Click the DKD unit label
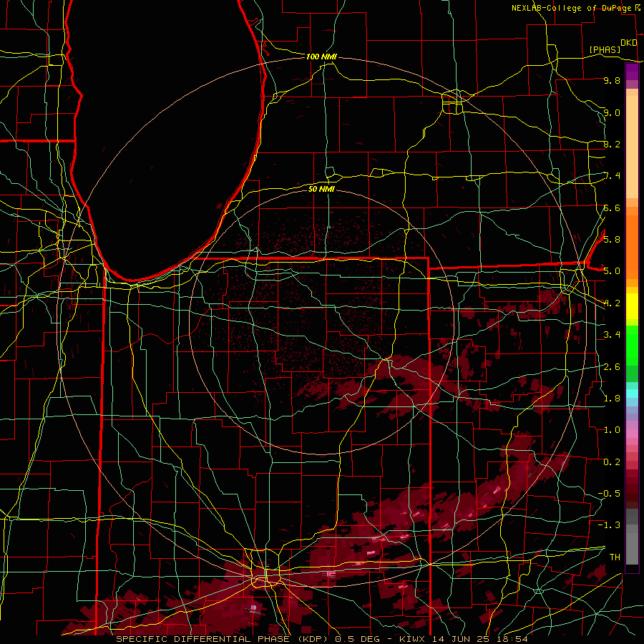Viewport: 644px width, 644px height. point(628,43)
